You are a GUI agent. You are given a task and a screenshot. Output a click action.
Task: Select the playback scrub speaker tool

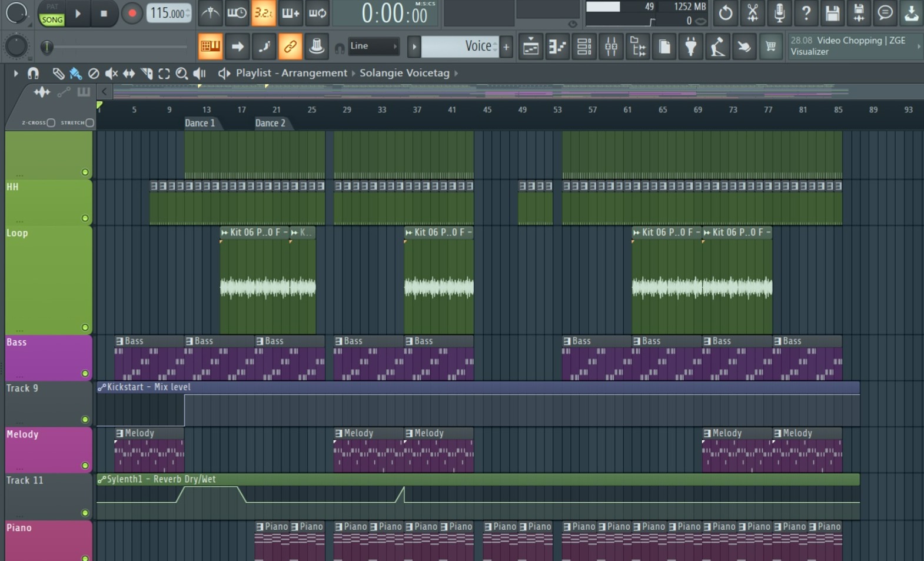[x=200, y=73]
